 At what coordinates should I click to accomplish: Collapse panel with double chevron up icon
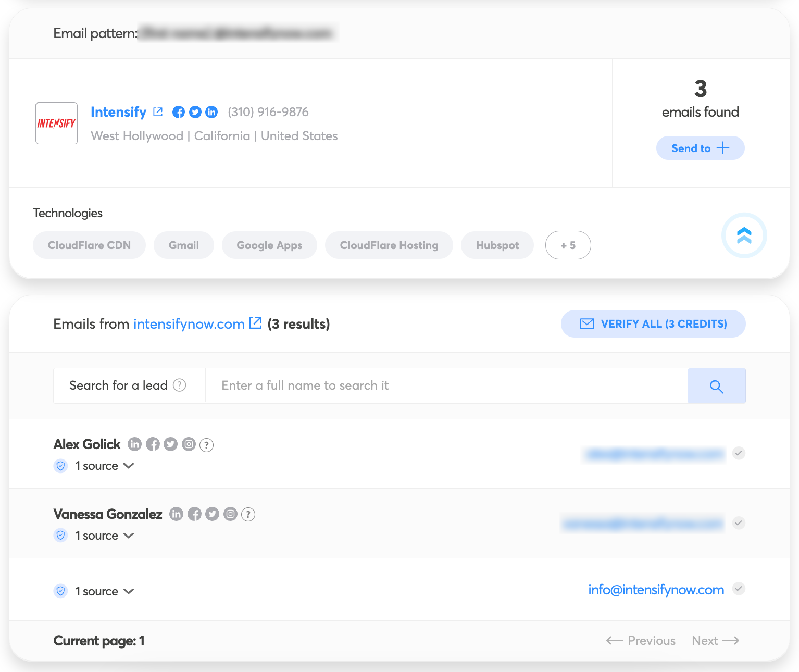[x=744, y=235]
